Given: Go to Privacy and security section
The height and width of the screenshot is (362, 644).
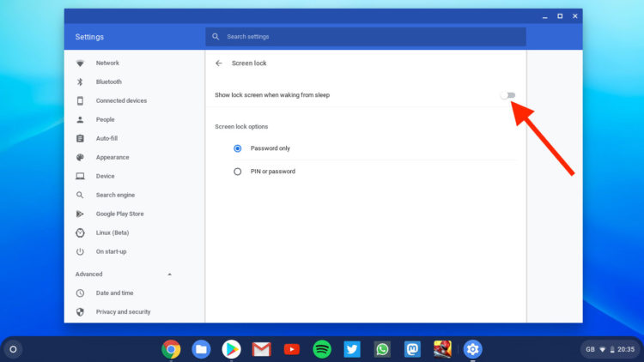Looking at the screenshot, I should [x=123, y=312].
